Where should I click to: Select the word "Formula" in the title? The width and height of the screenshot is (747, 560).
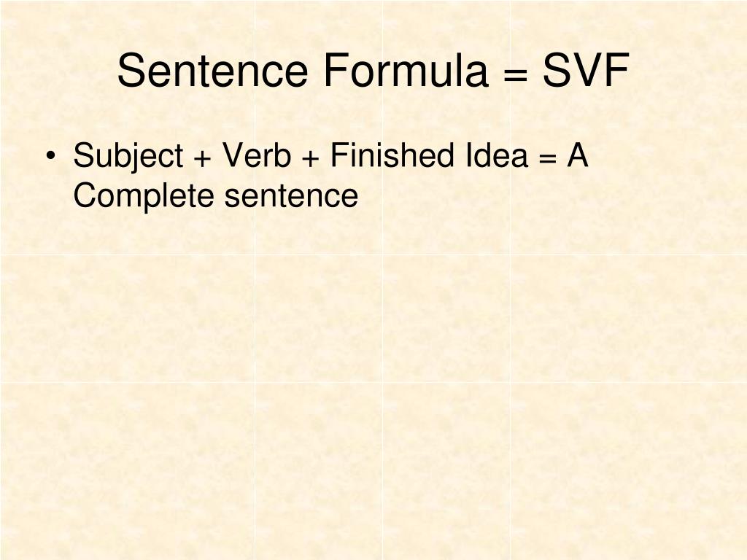tap(406, 71)
